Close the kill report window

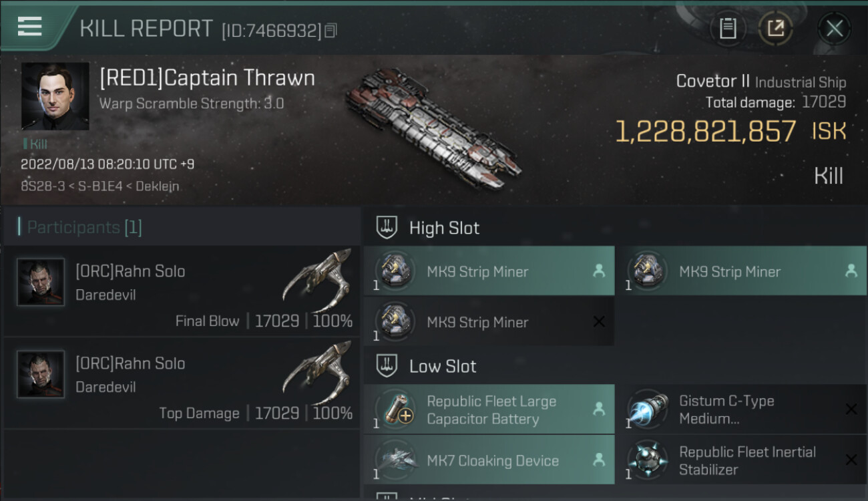point(834,28)
